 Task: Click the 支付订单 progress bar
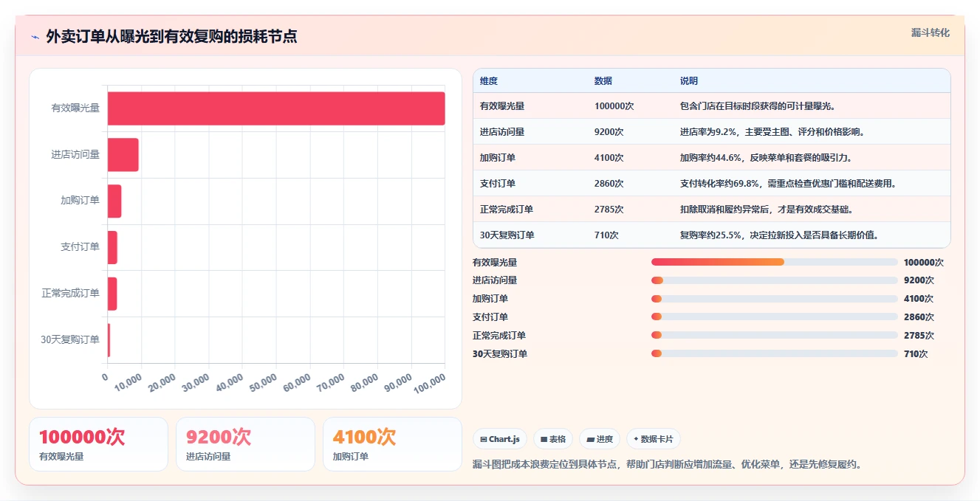774,317
